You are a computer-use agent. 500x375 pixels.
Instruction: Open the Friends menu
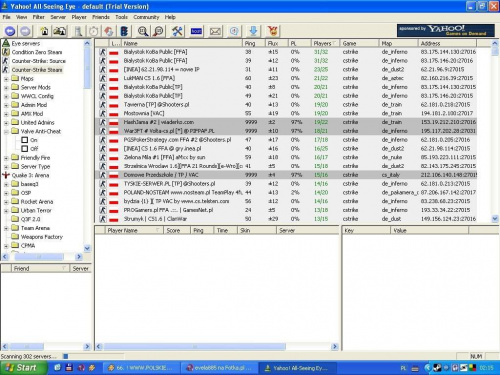(x=101, y=17)
